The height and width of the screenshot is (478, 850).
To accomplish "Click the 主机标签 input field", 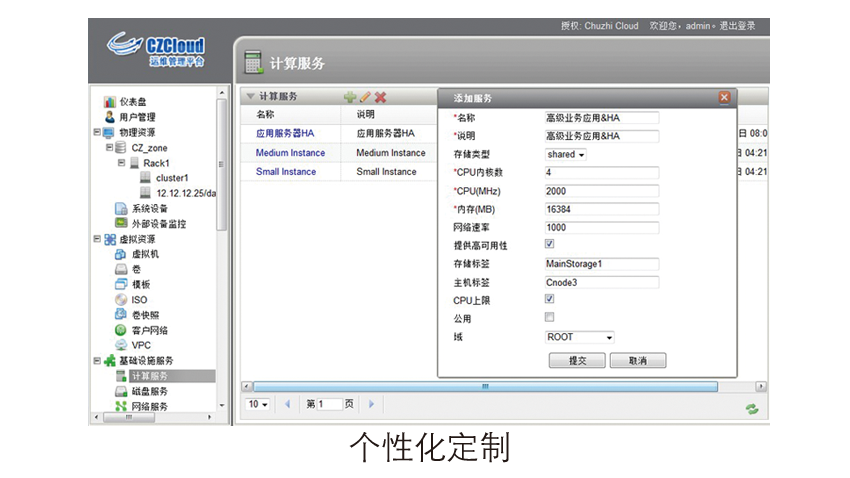I will click(x=602, y=282).
